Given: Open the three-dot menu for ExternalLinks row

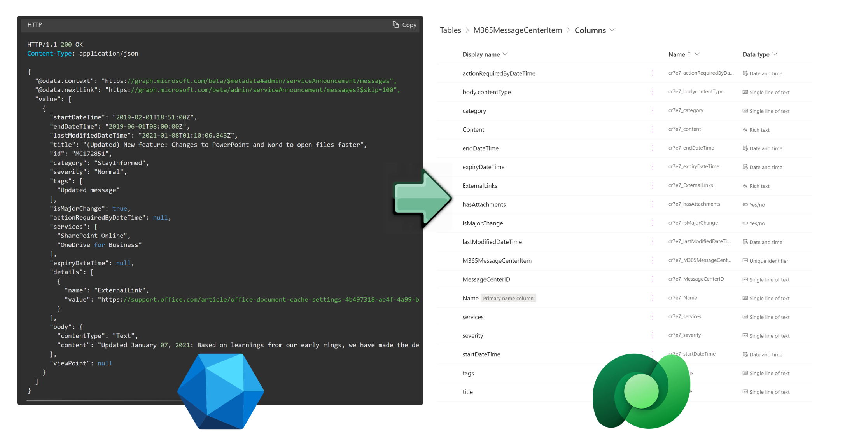Looking at the screenshot, I should click(653, 186).
